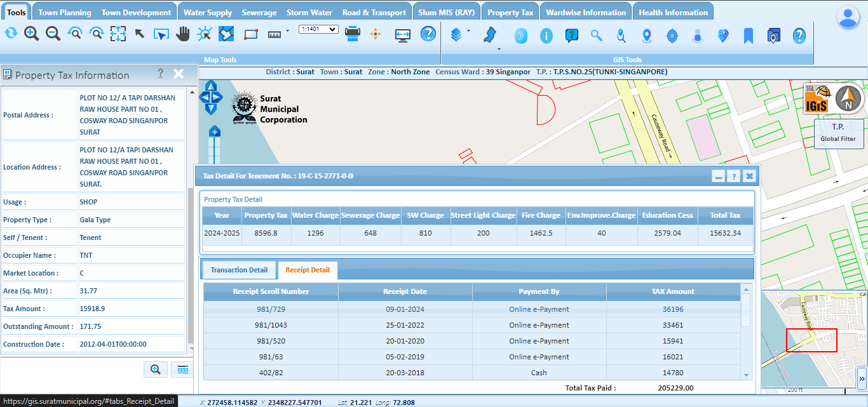Expand the overview map chevron button
Image resolution: width=868 pixels, height=407 pixels.
[x=862, y=379]
